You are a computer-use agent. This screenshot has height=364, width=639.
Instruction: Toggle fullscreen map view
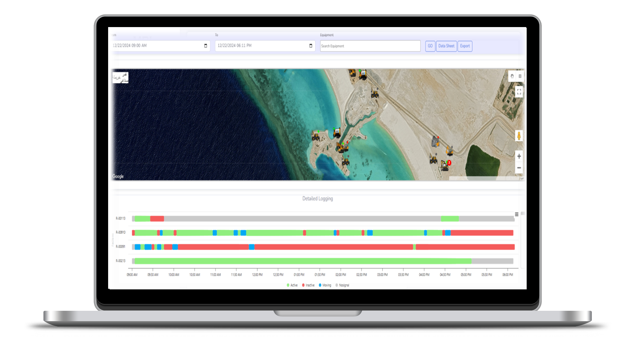519,92
